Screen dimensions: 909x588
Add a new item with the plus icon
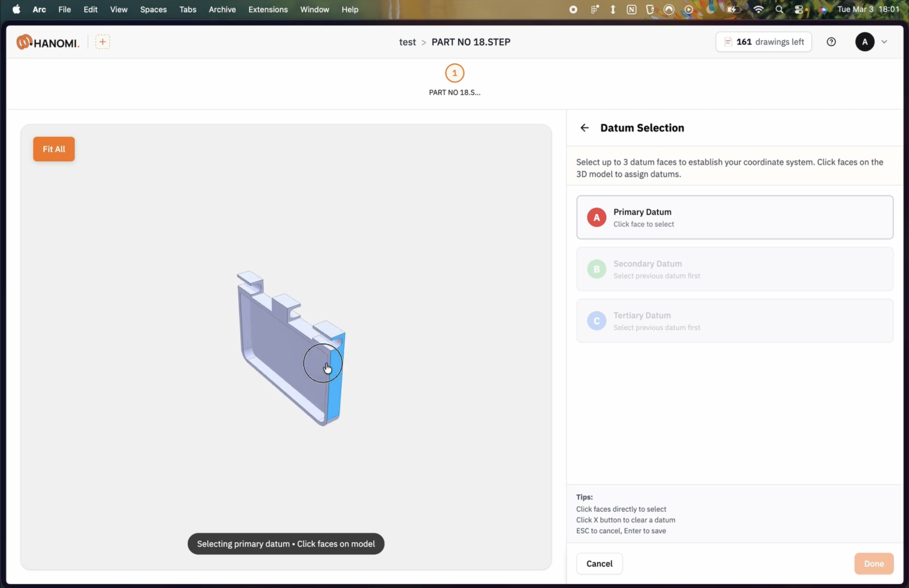click(102, 42)
